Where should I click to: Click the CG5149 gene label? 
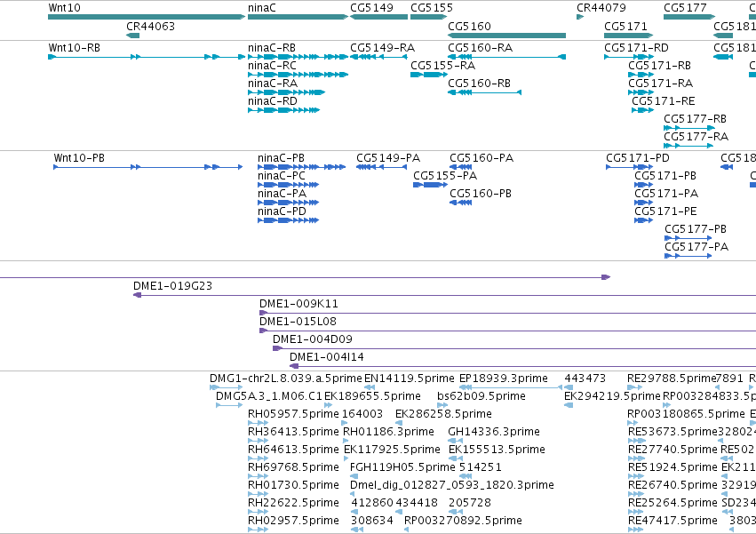371,8
